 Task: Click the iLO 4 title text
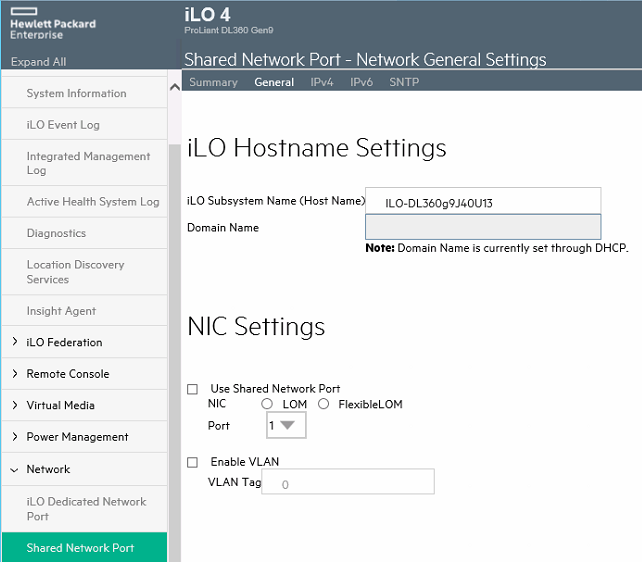(207, 15)
